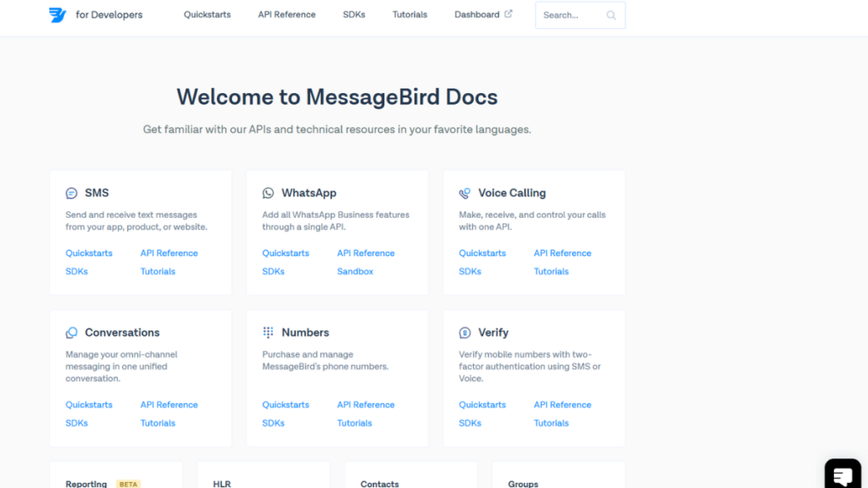Switch to the SDKs section

(x=353, y=14)
